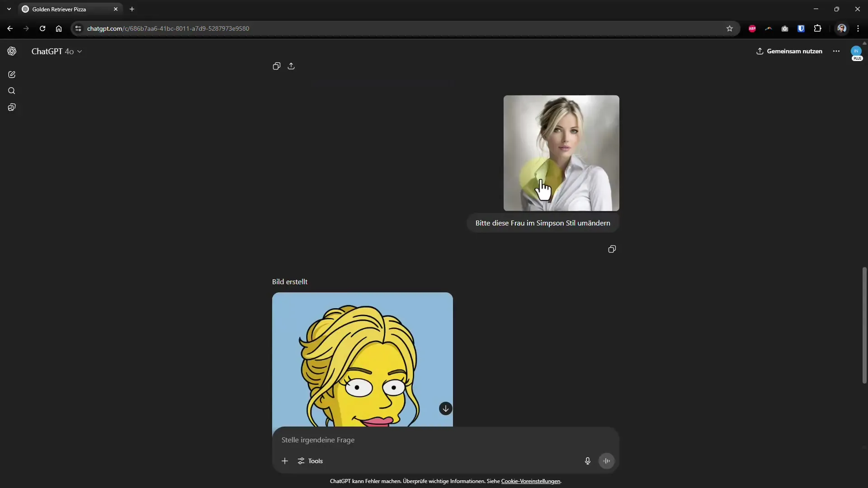Screen dimensions: 868x488
Task: Open chat search magnifier icon
Action: [x=12, y=91]
